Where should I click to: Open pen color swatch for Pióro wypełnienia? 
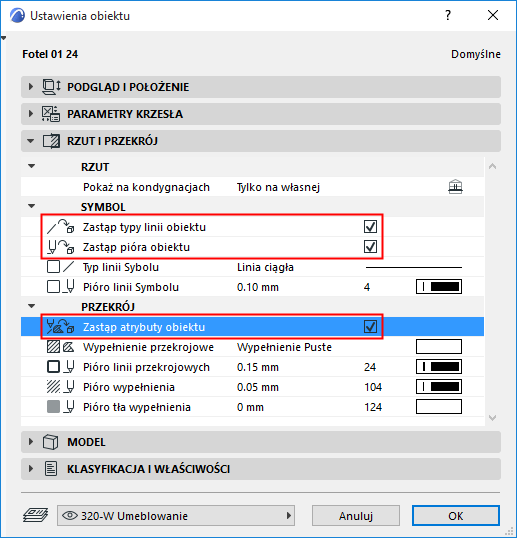(x=439, y=387)
